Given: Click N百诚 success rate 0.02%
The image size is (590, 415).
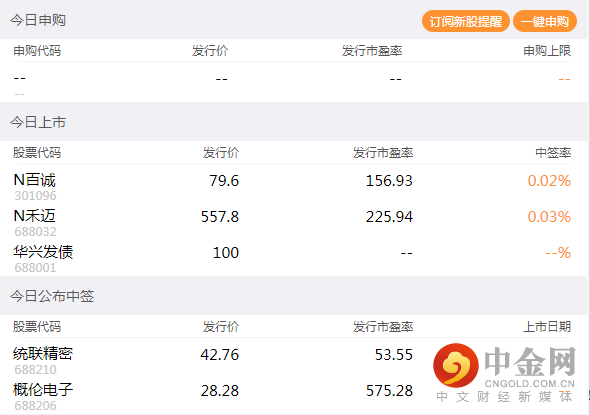Looking at the screenshot, I should tap(549, 181).
